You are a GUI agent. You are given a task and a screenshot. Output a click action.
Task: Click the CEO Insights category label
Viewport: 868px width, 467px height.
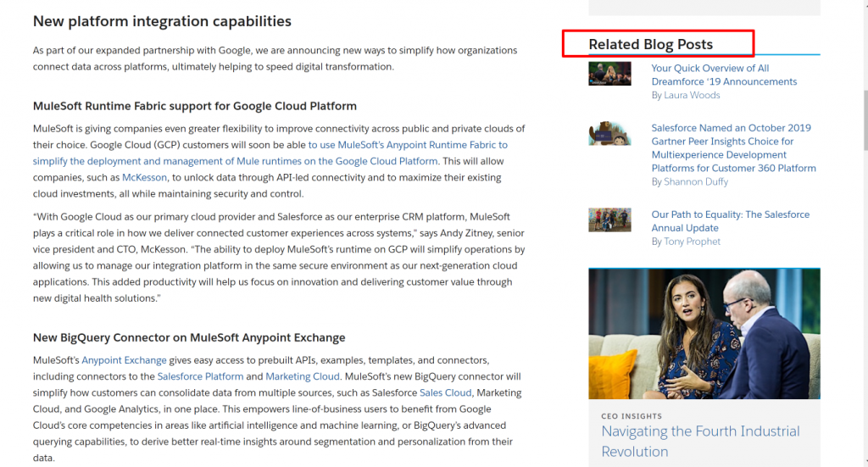(632, 416)
